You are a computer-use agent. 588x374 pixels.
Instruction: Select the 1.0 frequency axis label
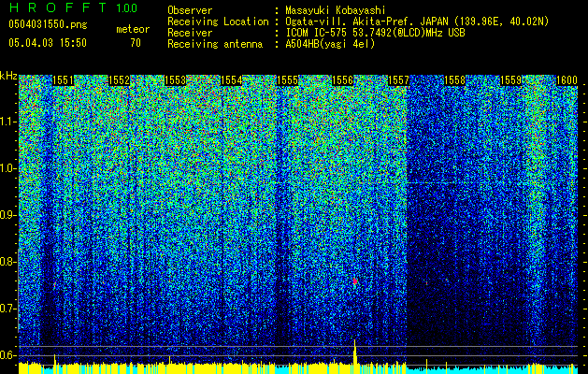click(8, 168)
